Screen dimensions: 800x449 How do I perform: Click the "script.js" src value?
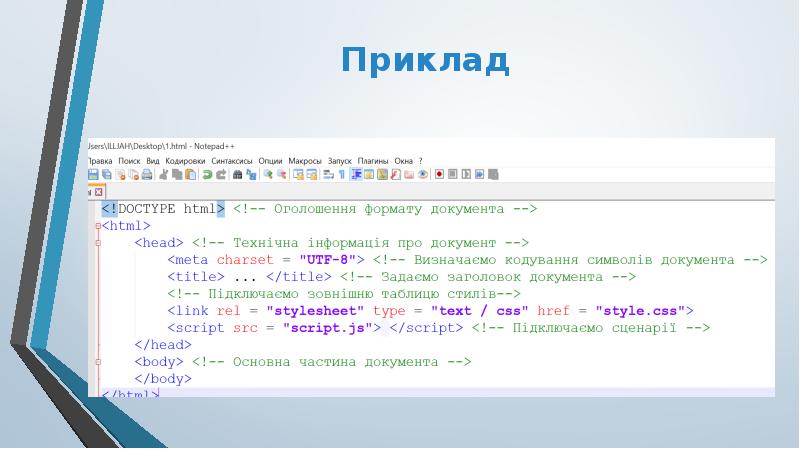click(x=328, y=328)
